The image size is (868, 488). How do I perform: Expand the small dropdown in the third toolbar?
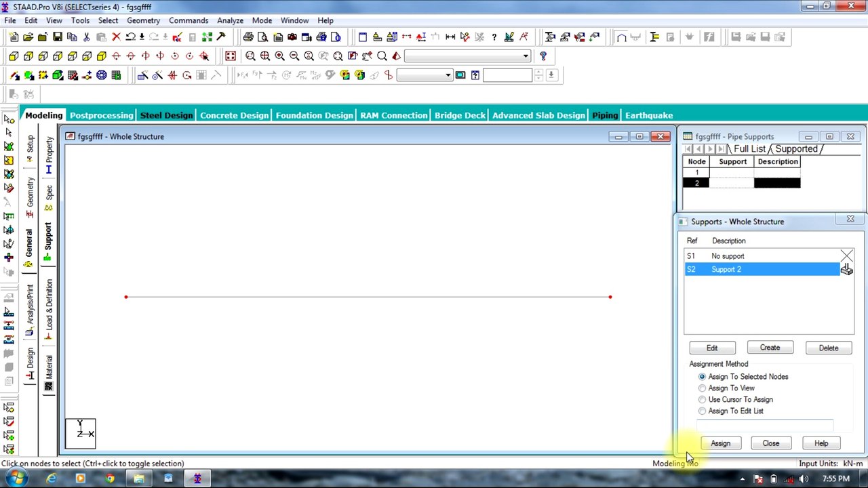tap(448, 75)
